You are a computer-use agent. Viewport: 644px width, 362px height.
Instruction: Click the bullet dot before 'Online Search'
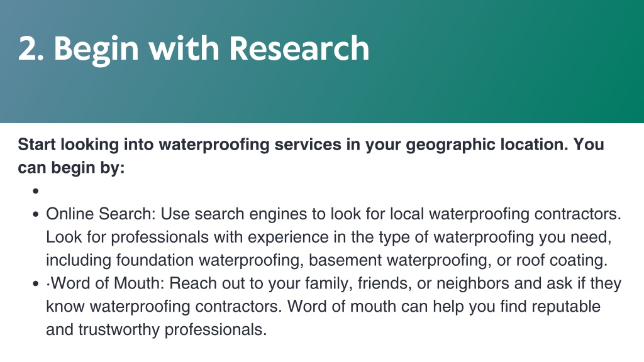36,214
